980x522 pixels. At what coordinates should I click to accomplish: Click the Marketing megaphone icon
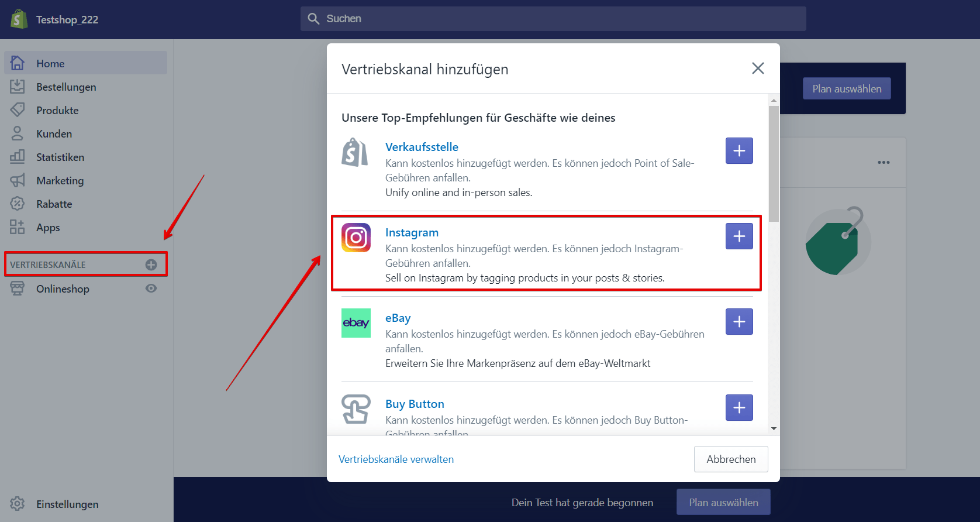18,180
